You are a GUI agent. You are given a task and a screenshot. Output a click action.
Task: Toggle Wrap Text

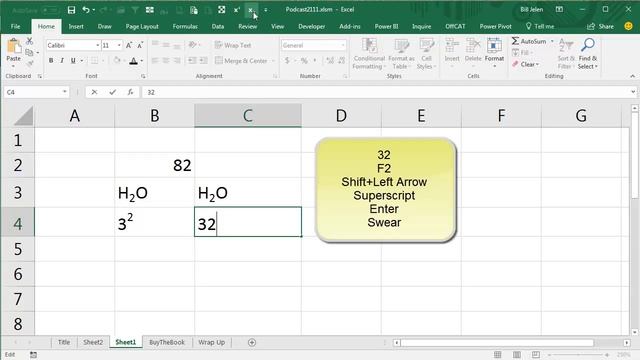coord(233,45)
